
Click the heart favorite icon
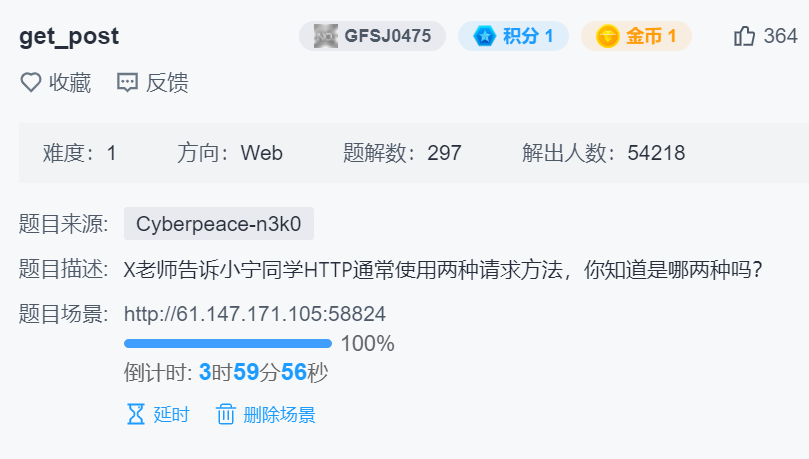coord(30,83)
